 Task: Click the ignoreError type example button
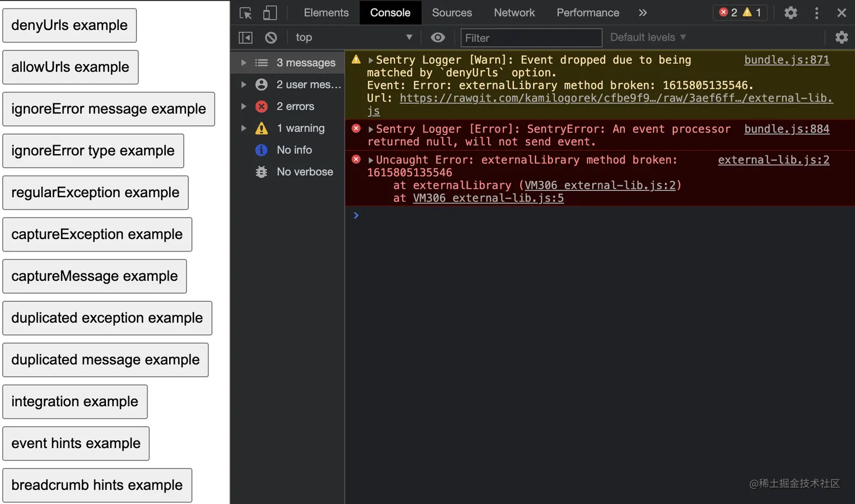click(93, 151)
